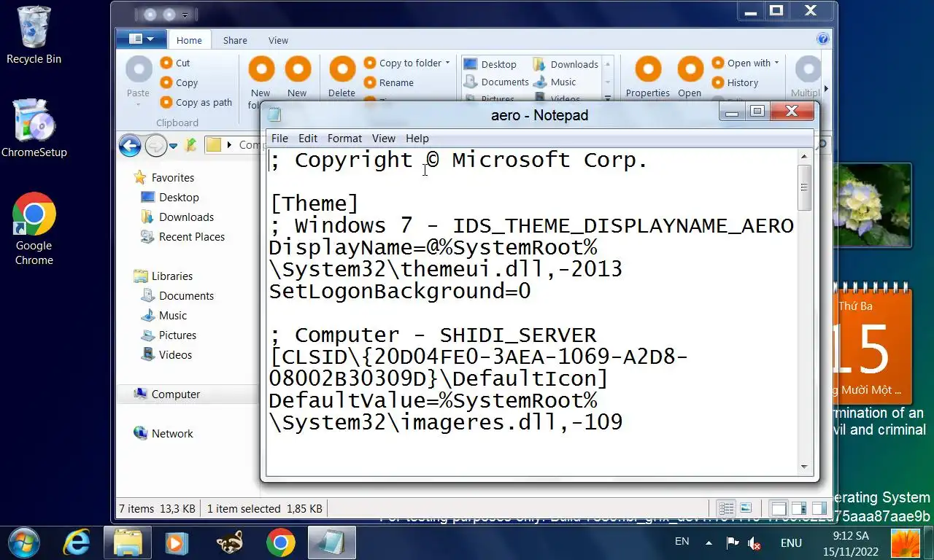Open the Explorer file menu dropdown
Screen dimensions: 934x560
141,39
